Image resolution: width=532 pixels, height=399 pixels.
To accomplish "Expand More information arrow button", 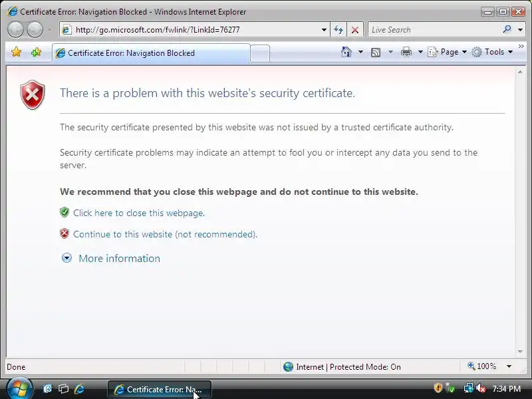I will [x=67, y=258].
